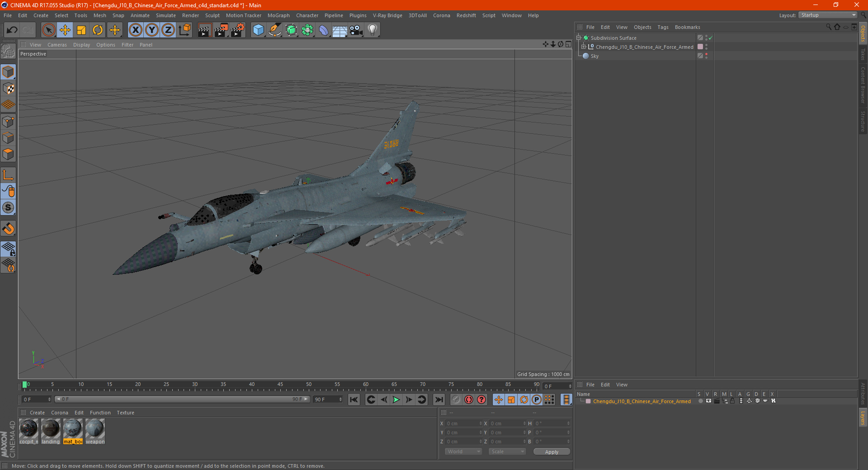Click the Undo arrow icon

12,30
